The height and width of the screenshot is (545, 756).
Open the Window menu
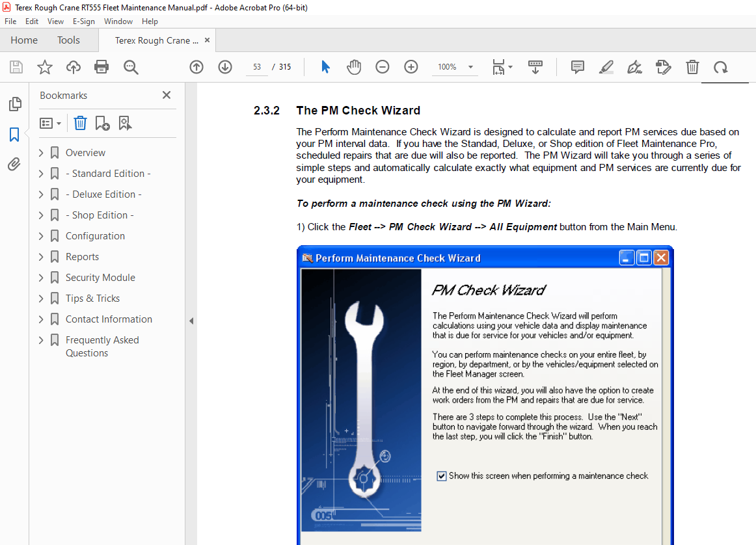(118, 21)
